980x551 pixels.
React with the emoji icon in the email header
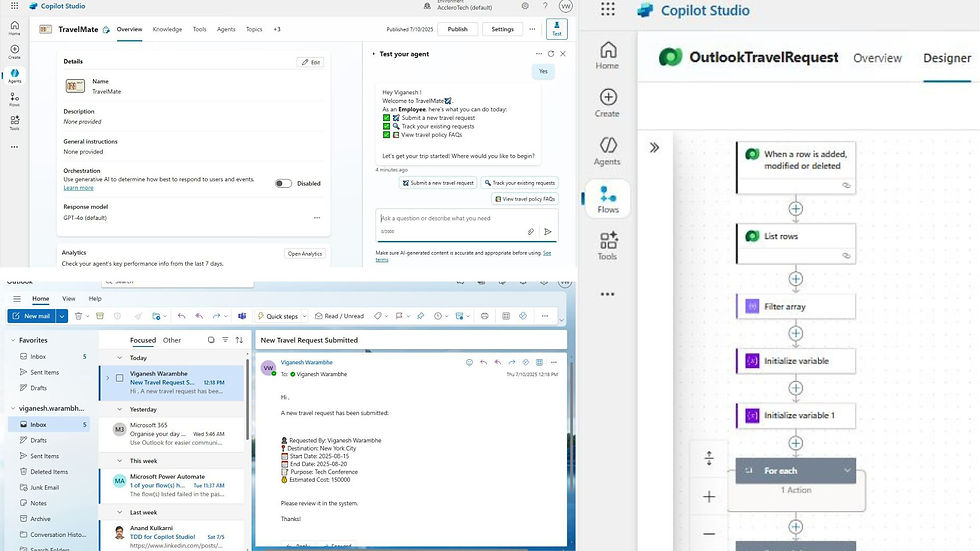coord(469,362)
